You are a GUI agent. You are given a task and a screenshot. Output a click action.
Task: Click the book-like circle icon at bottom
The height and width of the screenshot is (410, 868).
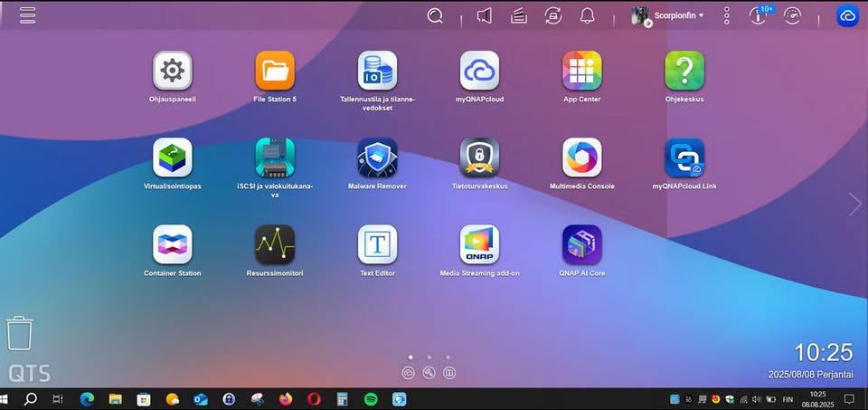point(449,373)
